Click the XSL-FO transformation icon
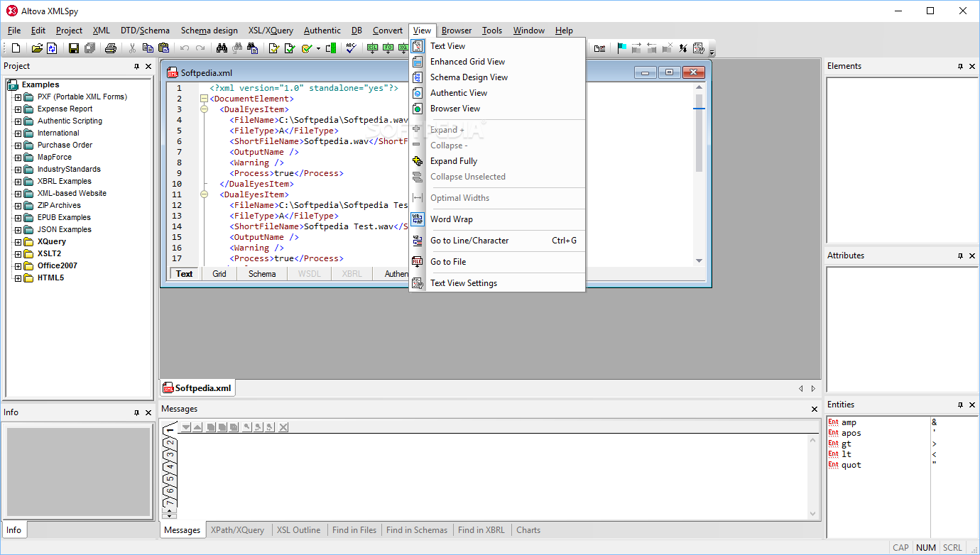Screen dimensions: 980x555 388,48
